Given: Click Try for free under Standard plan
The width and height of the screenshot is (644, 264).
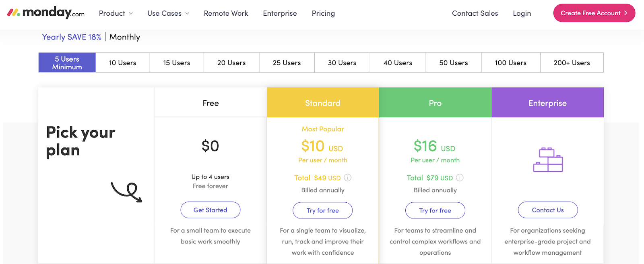Looking at the screenshot, I should tap(323, 210).
